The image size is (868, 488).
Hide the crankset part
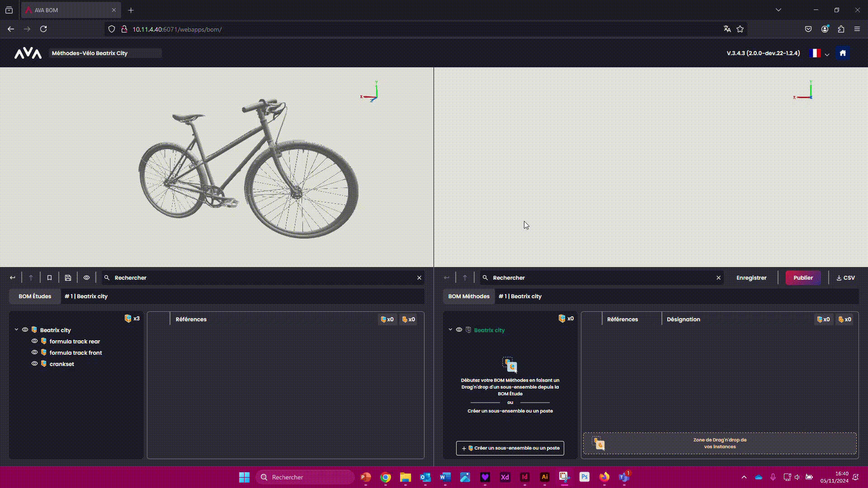coord(34,364)
